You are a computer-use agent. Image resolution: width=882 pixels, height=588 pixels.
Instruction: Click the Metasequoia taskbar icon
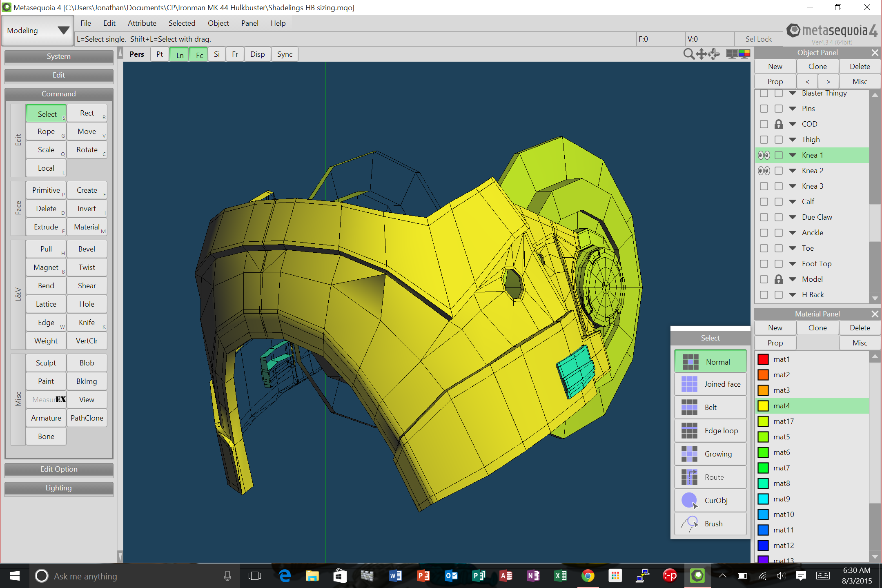coord(697,576)
